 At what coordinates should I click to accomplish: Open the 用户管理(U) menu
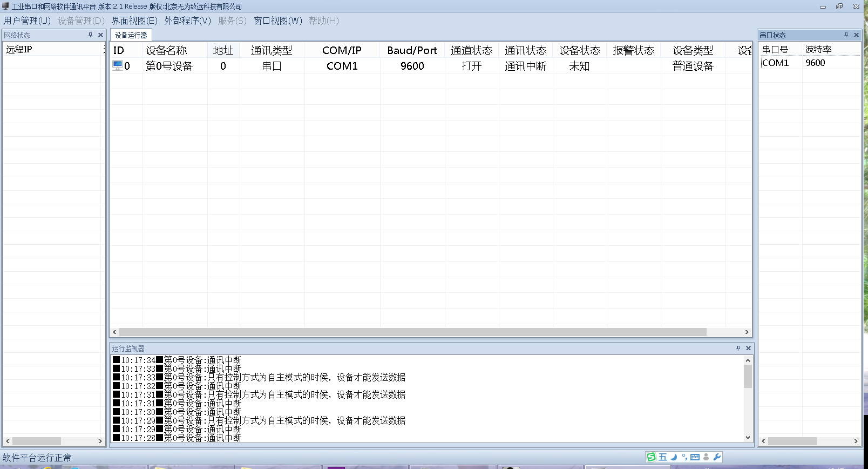pos(27,21)
